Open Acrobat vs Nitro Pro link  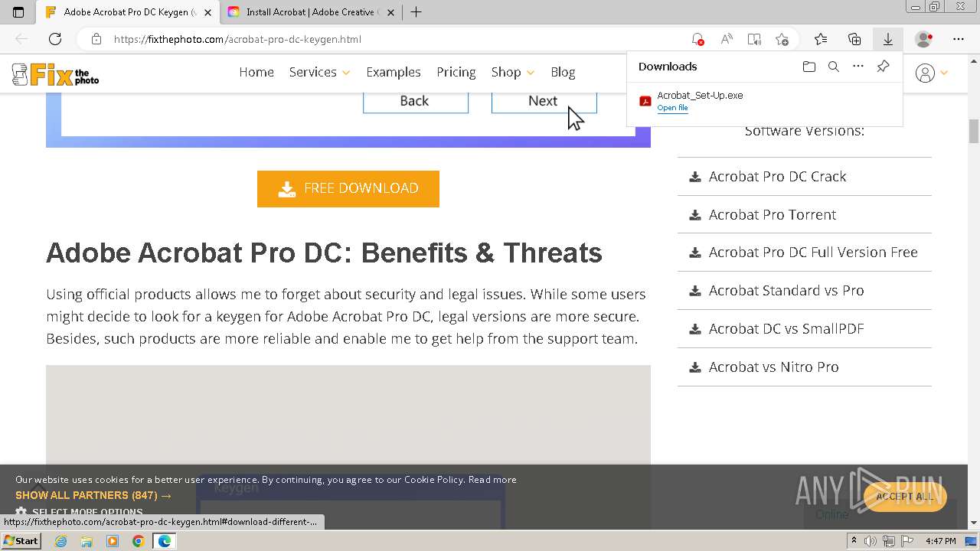click(x=774, y=367)
